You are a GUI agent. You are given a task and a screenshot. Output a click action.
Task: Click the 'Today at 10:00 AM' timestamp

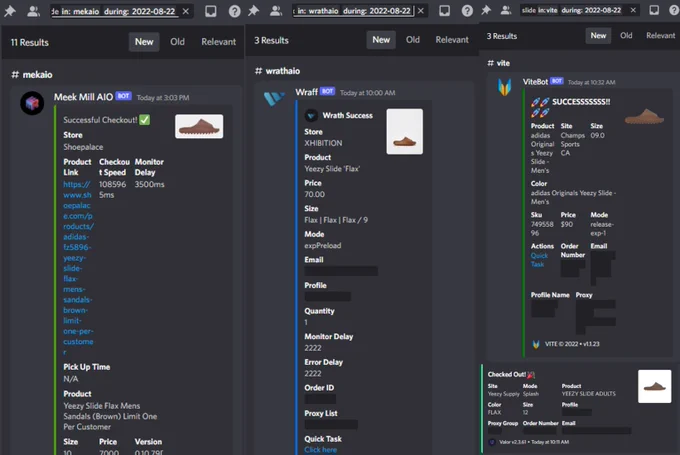point(367,93)
